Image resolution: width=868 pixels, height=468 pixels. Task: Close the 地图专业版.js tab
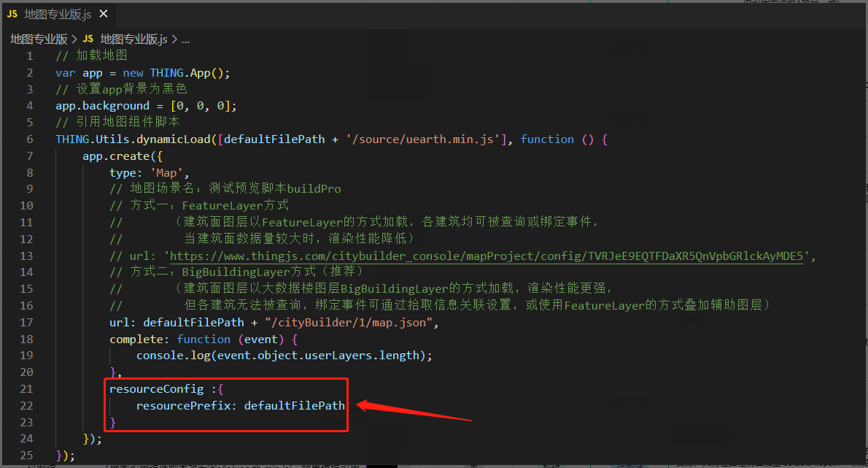[104, 14]
